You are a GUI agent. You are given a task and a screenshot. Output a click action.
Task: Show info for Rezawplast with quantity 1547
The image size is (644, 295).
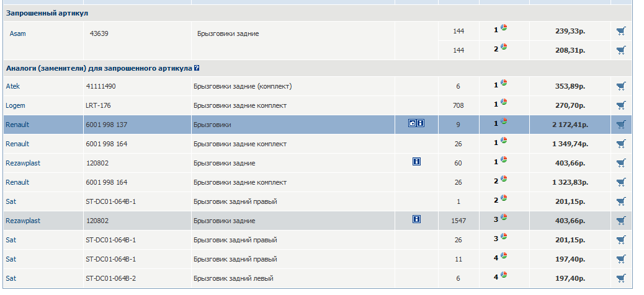click(416, 219)
